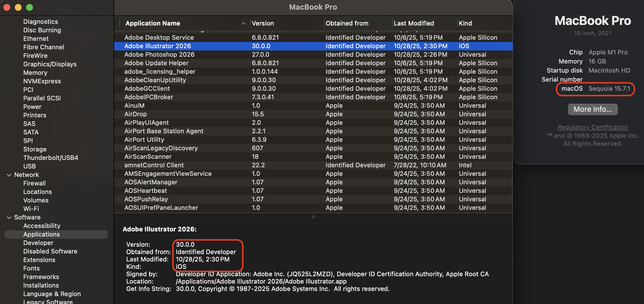Select Fonts under Software
Viewport: 644px width, 304px height.
[31, 268]
